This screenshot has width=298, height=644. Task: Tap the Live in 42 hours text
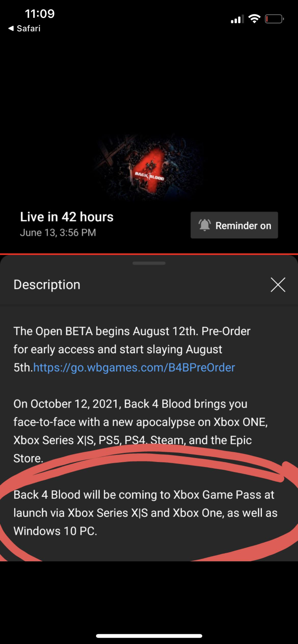click(67, 217)
